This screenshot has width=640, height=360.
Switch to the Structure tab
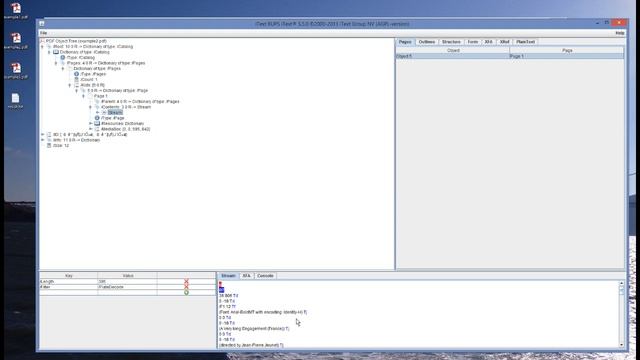pos(451,42)
